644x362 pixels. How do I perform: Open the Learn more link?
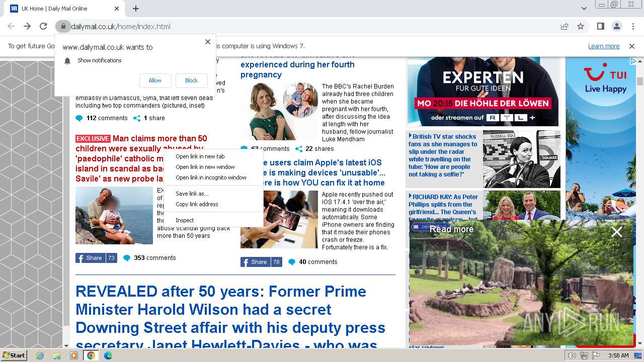pyautogui.click(x=604, y=46)
